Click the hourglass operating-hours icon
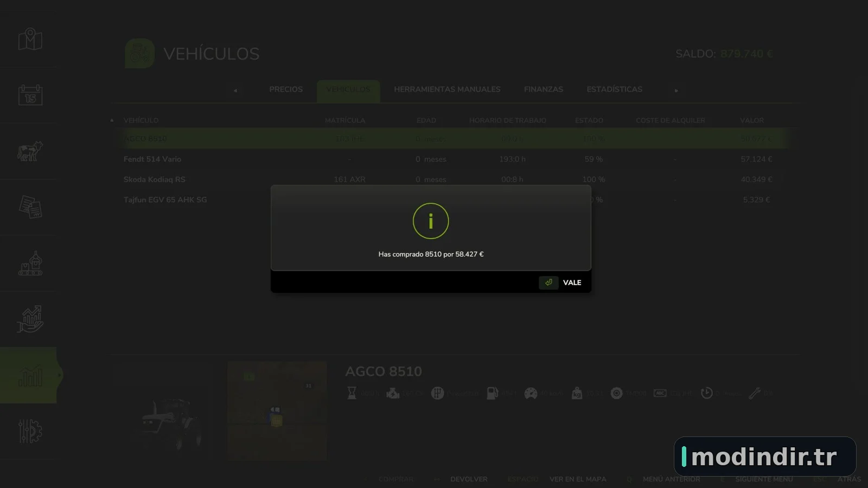This screenshot has width=868, height=488. click(352, 393)
